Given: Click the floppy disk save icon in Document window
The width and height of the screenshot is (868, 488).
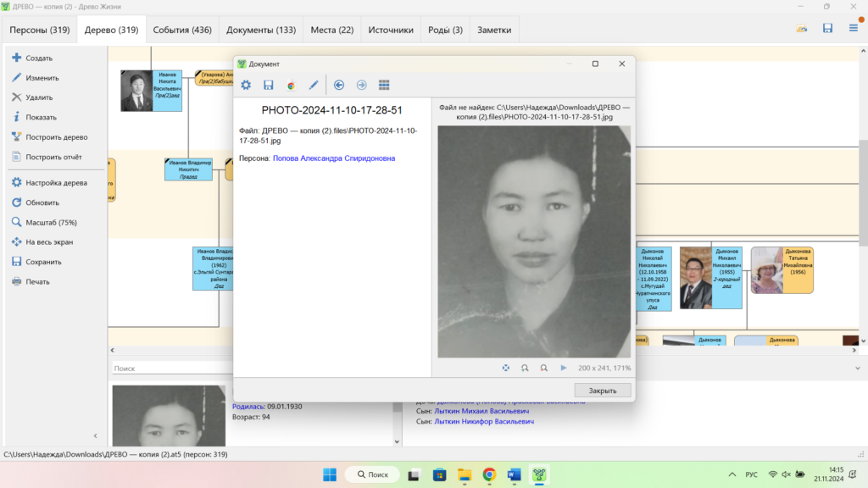Looking at the screenshot, I should 268,85.
